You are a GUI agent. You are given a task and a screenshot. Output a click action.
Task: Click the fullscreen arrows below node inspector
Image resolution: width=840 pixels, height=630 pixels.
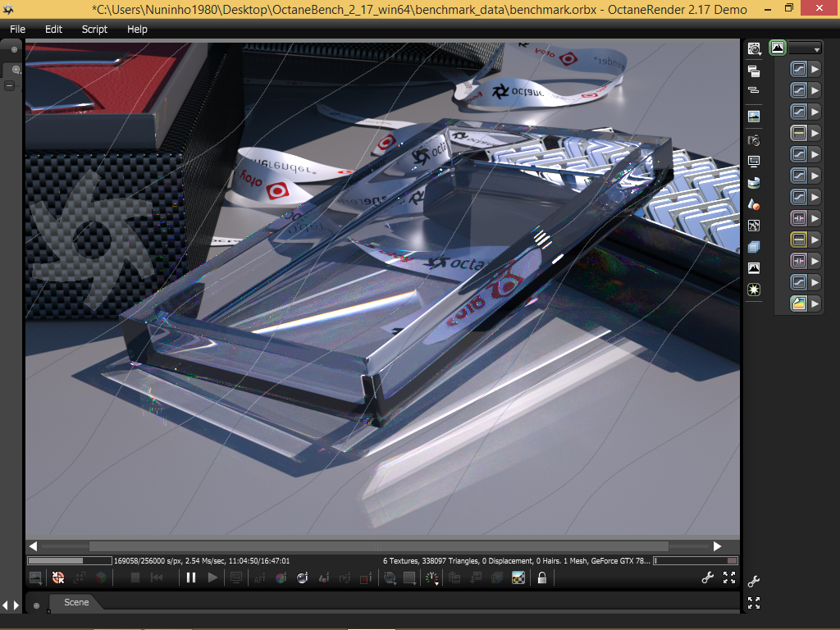pos(754,603)
